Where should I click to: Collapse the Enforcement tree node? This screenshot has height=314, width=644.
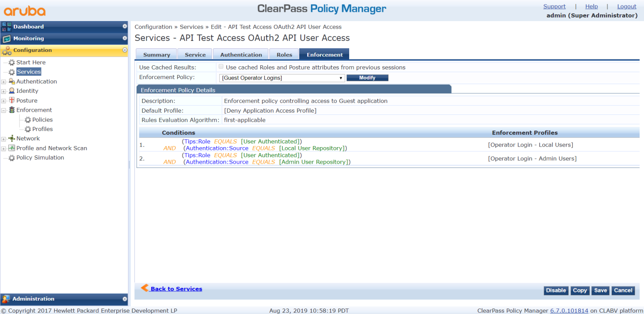pos(4,110)
